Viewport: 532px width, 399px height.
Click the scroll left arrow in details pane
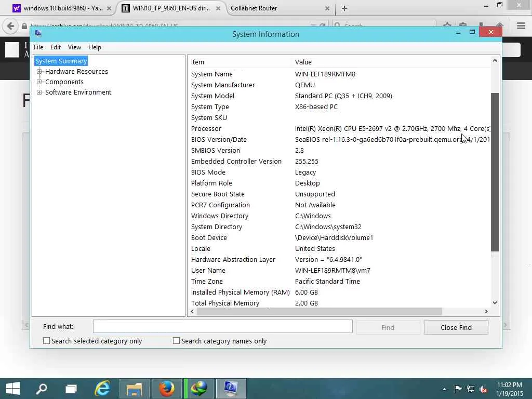click(192, 312)
